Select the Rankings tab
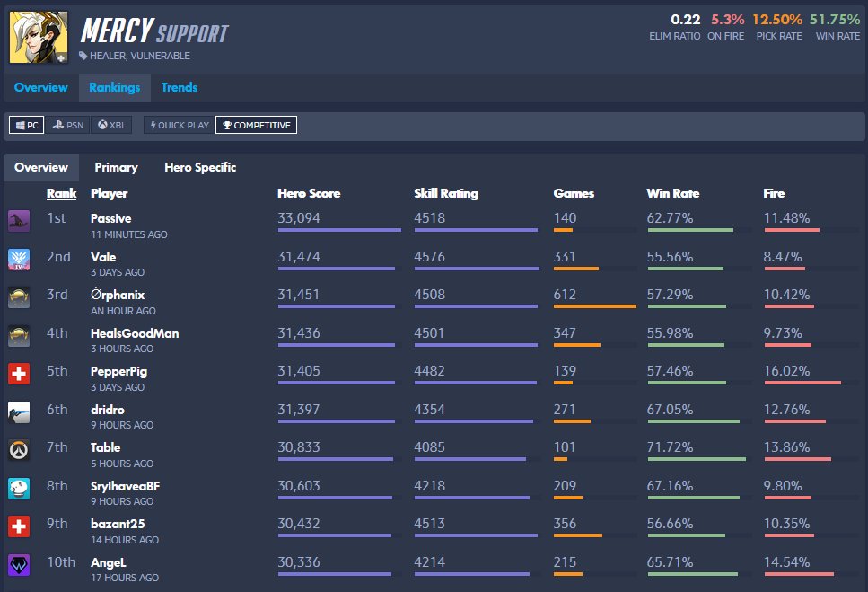The image size is (868, 592). [115, 87]
